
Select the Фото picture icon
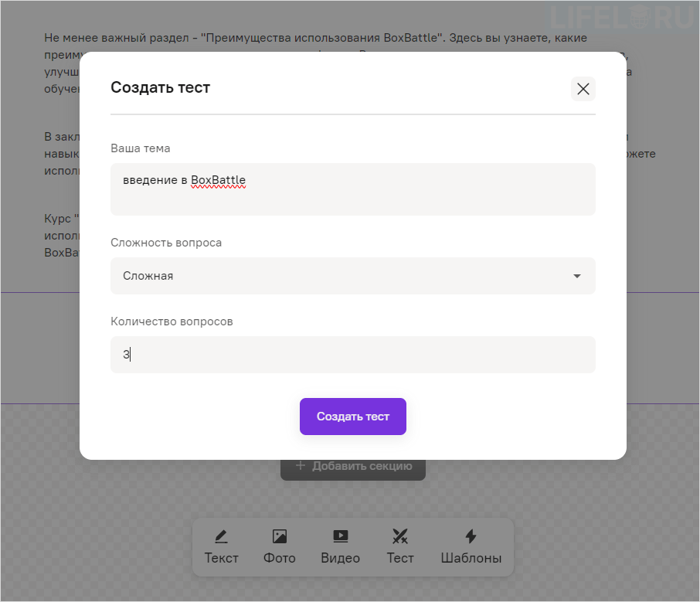pyautogui.click(x=280, y=536)
